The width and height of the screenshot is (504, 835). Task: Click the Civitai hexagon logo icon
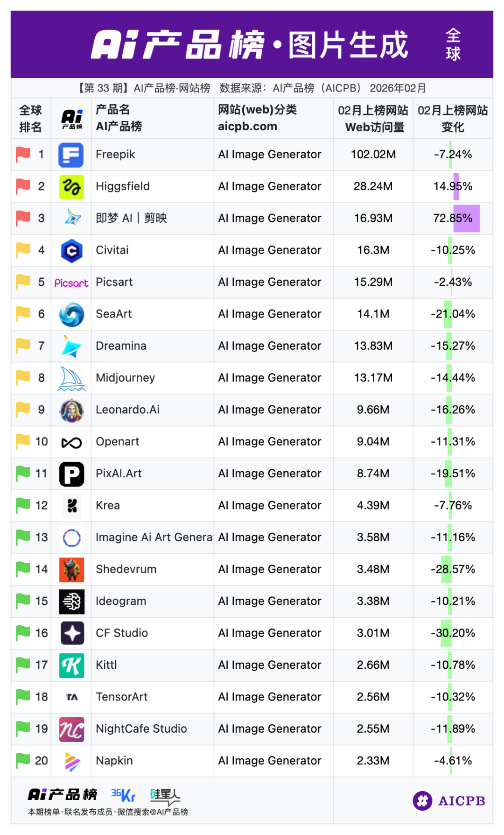pos(71,251)
